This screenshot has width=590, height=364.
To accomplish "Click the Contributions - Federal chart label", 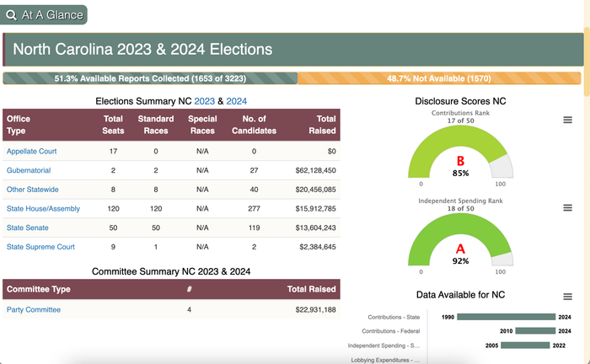I will click(390, 331).
